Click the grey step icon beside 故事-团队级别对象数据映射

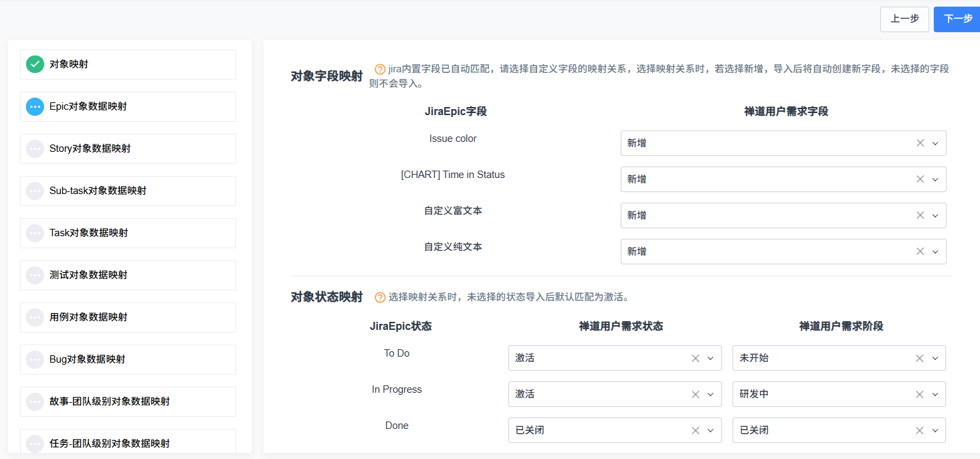pyautogui.click(x=35, y=401)
